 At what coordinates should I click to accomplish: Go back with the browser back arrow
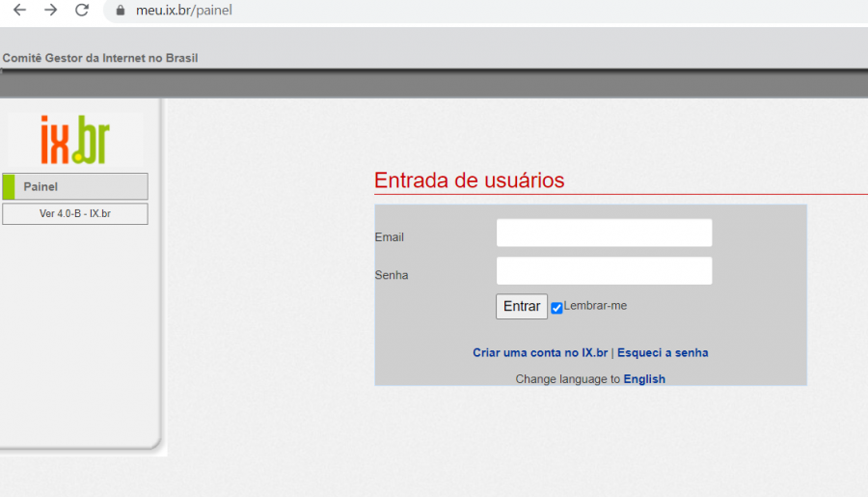(x=19, y=10)
